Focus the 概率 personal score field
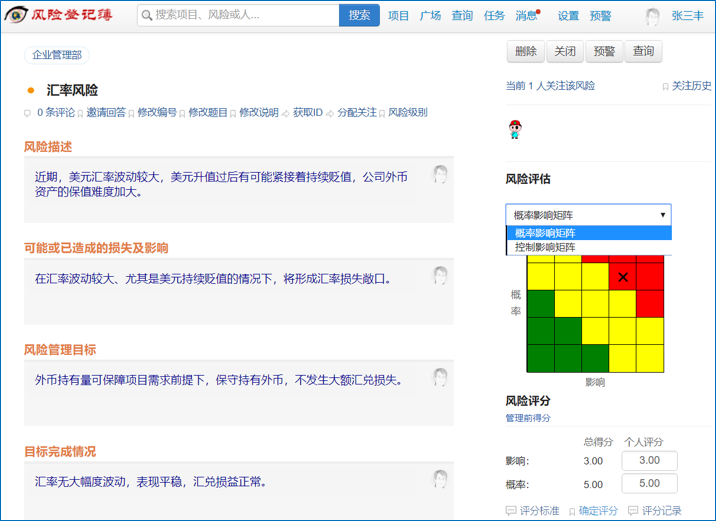Viewport: 716px width, 521px height. pos(649,484)
